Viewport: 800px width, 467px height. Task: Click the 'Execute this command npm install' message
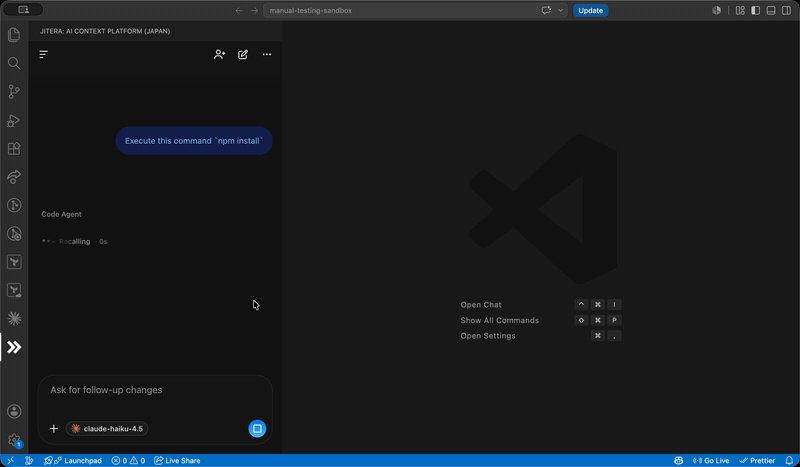pos(194,141)
